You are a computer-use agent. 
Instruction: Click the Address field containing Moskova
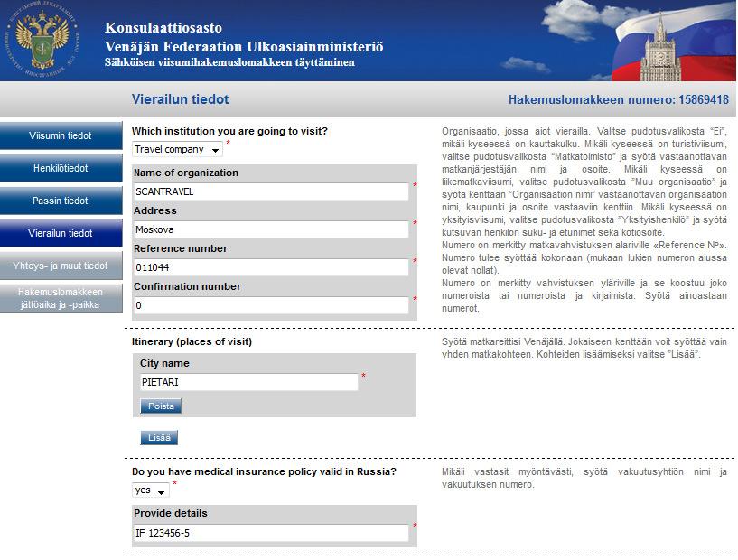[271, 229]
